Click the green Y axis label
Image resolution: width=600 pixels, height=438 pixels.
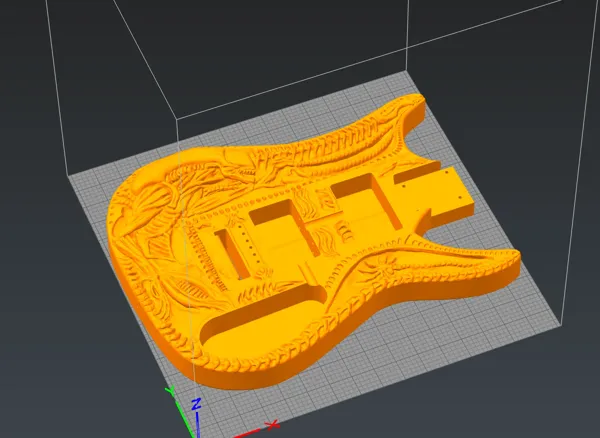[x=170, y=391]
